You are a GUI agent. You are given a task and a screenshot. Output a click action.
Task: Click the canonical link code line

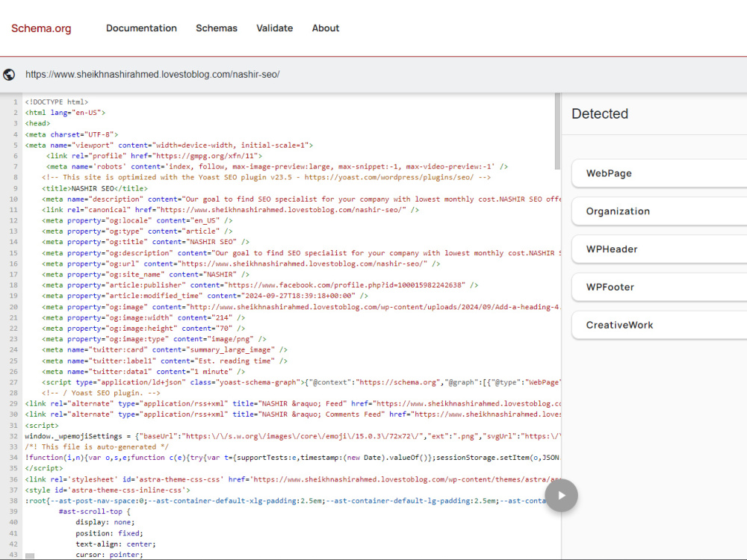tap(230, 210)
